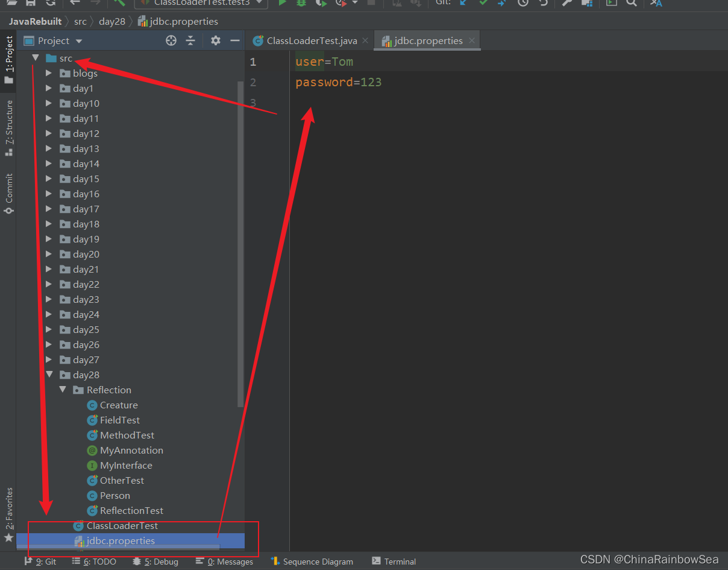
Task: Toggle the Commit tool window tab
Action: (x=8, y=194)
